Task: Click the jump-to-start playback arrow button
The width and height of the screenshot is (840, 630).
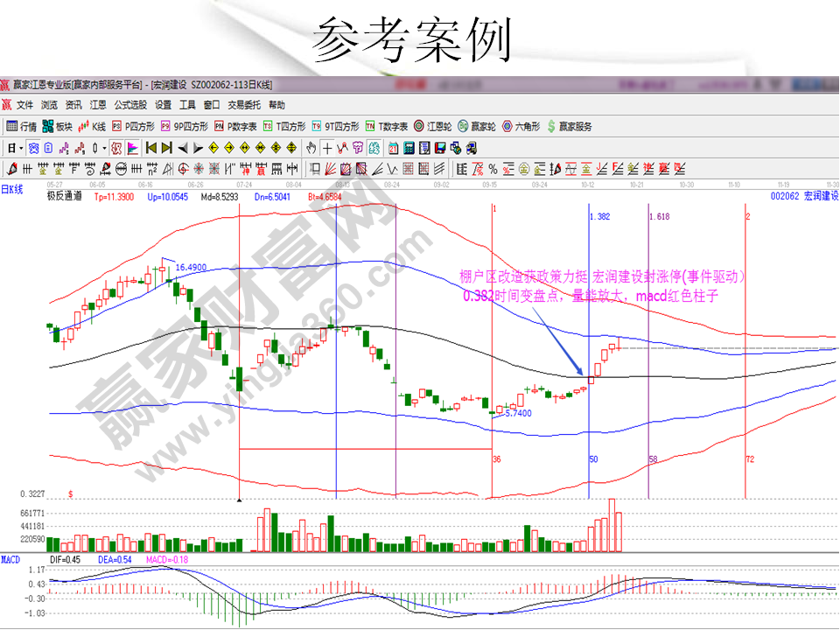Action: click(x=150, y=149)
